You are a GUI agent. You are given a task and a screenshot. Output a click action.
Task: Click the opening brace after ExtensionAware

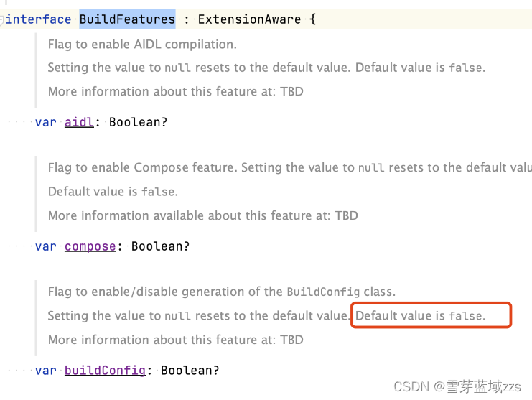pos(312,19)
